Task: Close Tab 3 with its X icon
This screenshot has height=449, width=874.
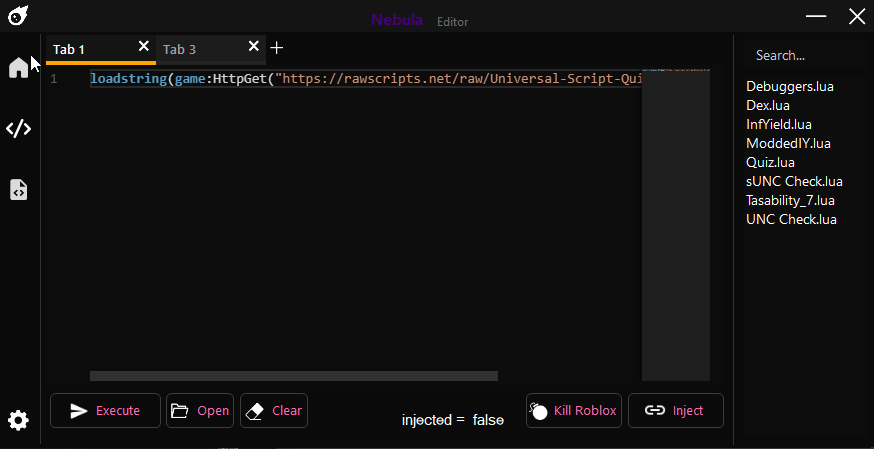Action: pos(253,47)
